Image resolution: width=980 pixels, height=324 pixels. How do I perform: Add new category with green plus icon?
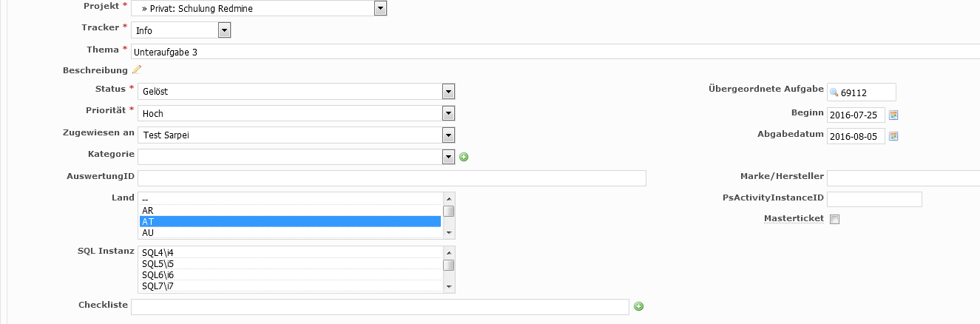pos(464,157)
